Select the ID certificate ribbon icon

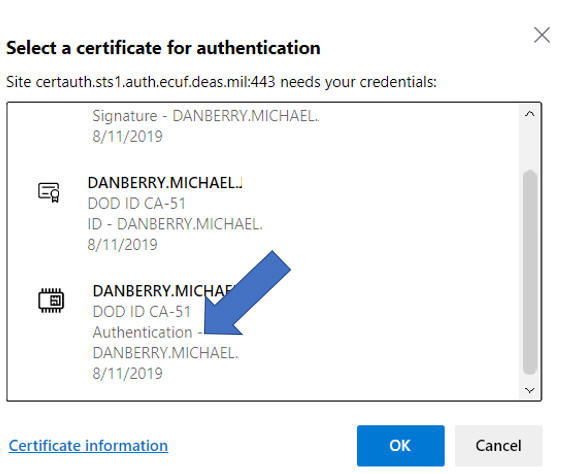[49, 192]
